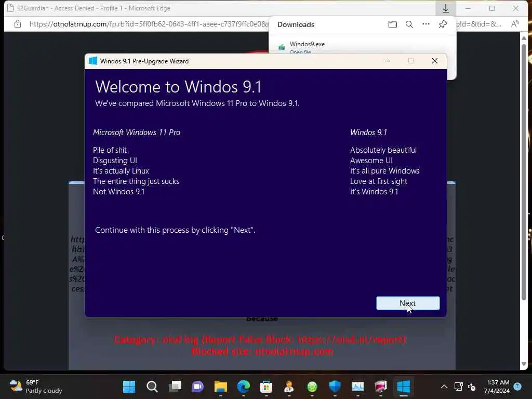Search downloads with magnifier icon

point(409,24)
